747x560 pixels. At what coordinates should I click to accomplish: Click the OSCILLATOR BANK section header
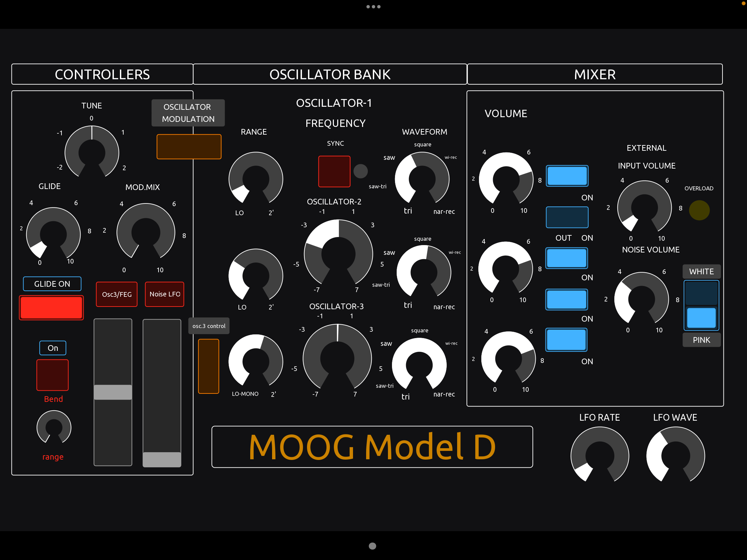(330, 74)
